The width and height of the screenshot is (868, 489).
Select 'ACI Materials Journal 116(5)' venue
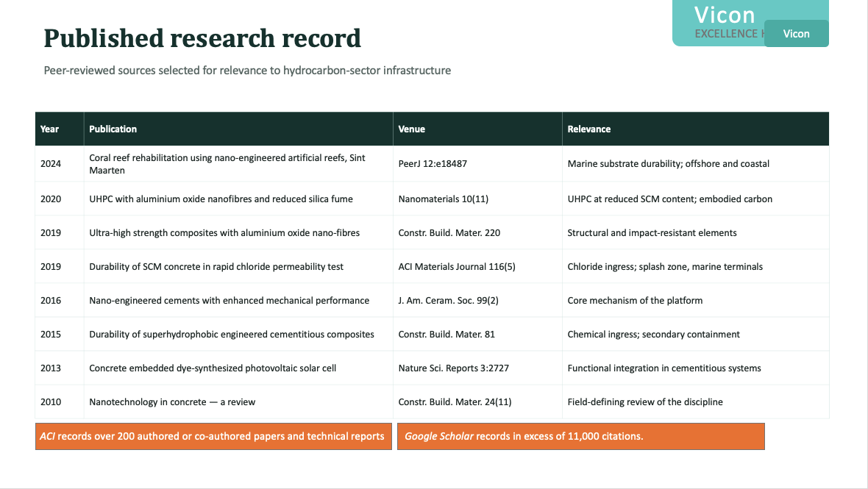(477, 267)
